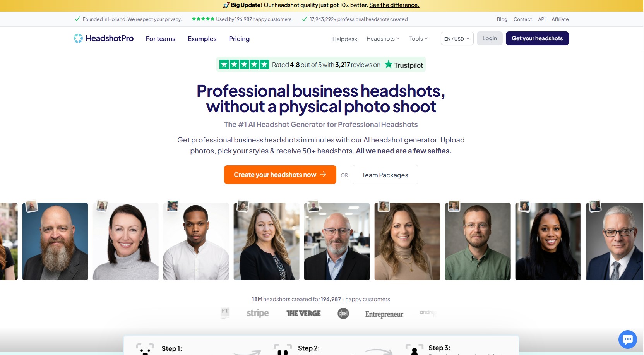Click the Trustpilot star logo

pos(388,65)
